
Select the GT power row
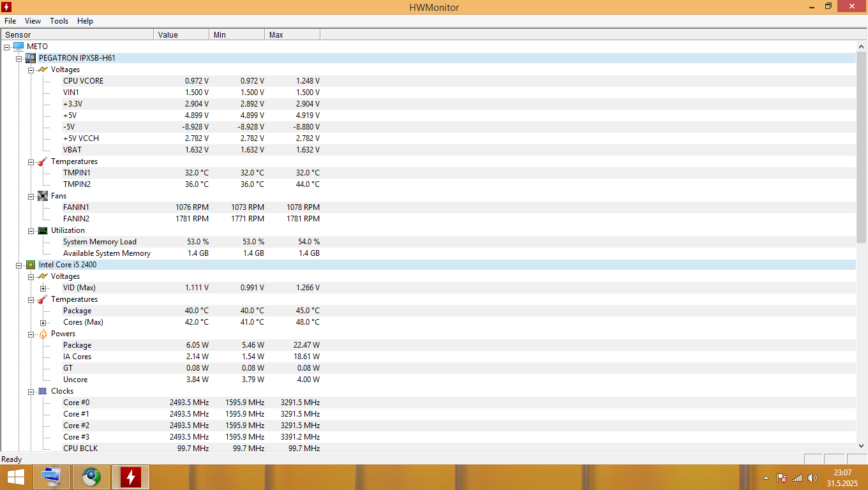coord(428,368)
